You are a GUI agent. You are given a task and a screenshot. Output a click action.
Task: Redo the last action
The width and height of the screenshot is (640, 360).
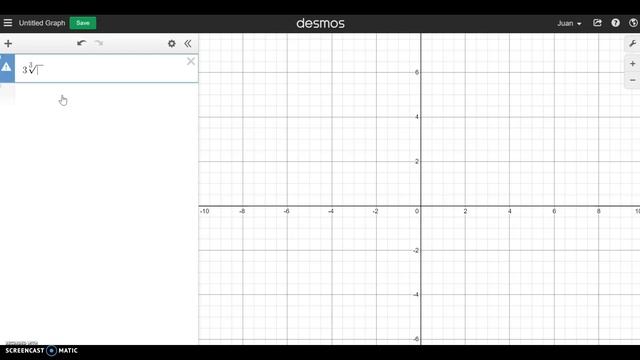tap(98, 43)
